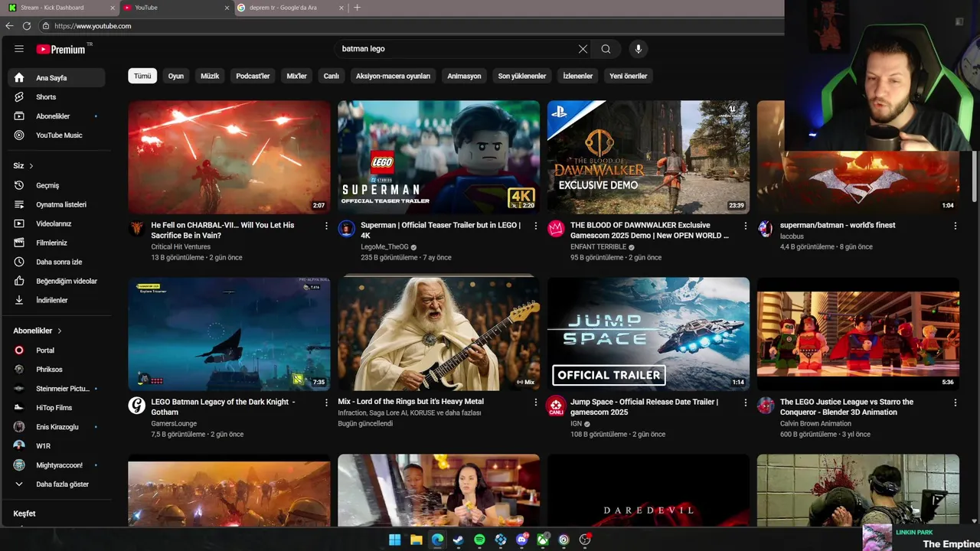980x551 pixels.
Task: Select the Podcast'ler filter chip
Action: pyautogui.click(x=253, y=76)
